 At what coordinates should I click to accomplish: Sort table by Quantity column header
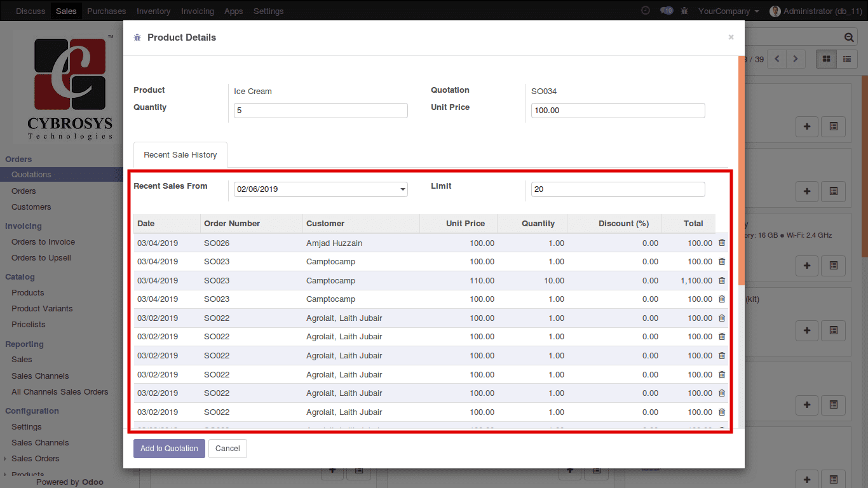coord(532,224)
